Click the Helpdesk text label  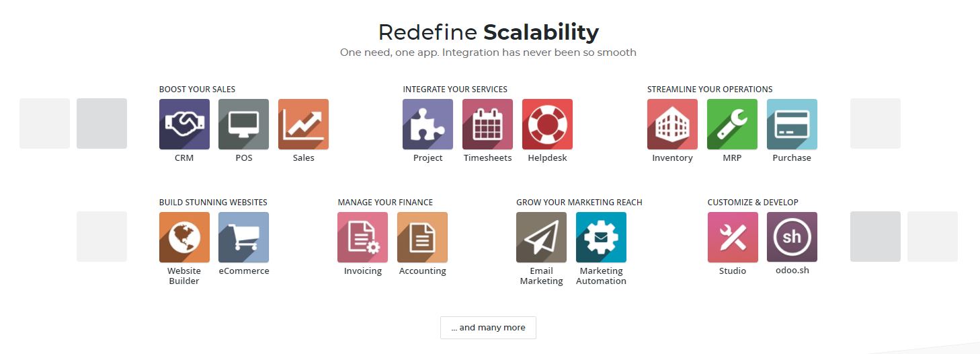pyautogui.click(x=547, y=158)
